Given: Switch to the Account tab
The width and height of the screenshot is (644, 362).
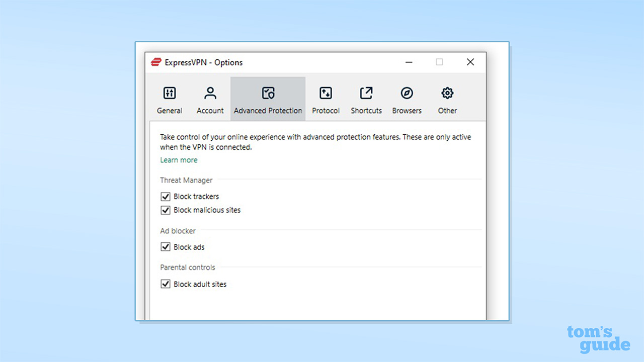Looking at the screenshot, I should point(210,100).
